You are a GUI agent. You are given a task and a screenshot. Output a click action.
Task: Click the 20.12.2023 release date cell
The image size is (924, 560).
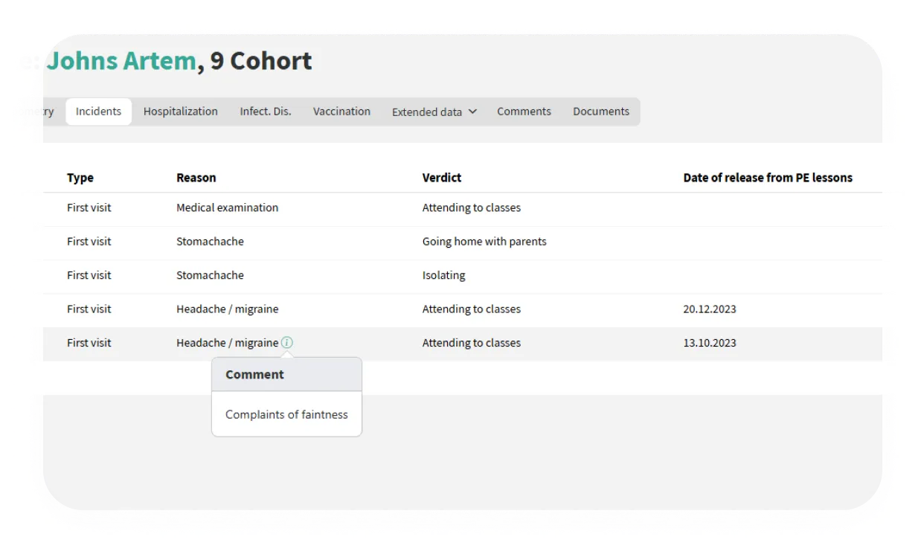click(x=710, y=309)
